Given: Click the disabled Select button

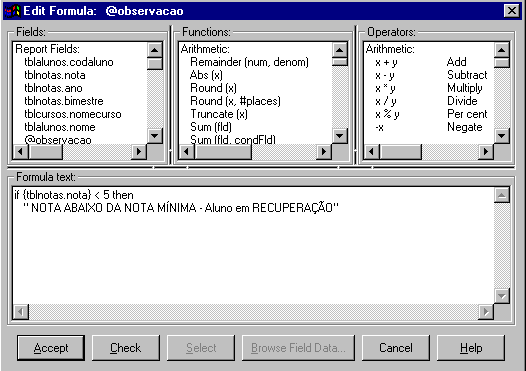Looking at the screenshot, I should point(201,348).
